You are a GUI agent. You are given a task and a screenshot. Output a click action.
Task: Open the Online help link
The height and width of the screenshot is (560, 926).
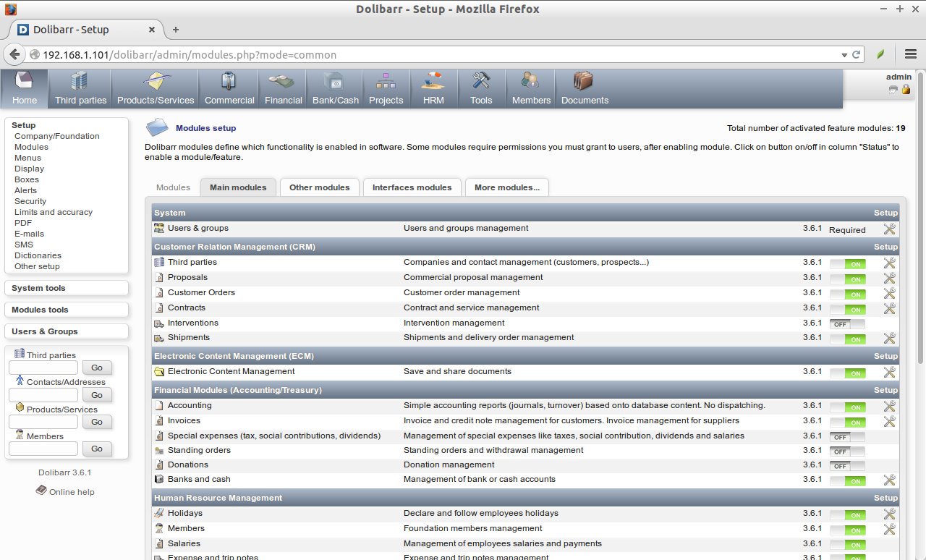72,492
